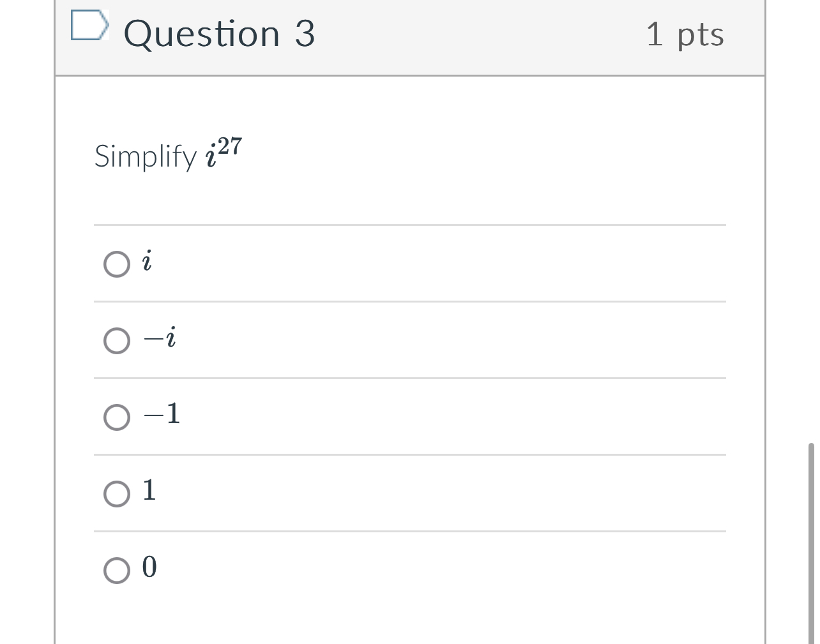The height and width of the screenshot is (644, 820).
Task: Click the number 3 in the heading
Action: (305, 33)
